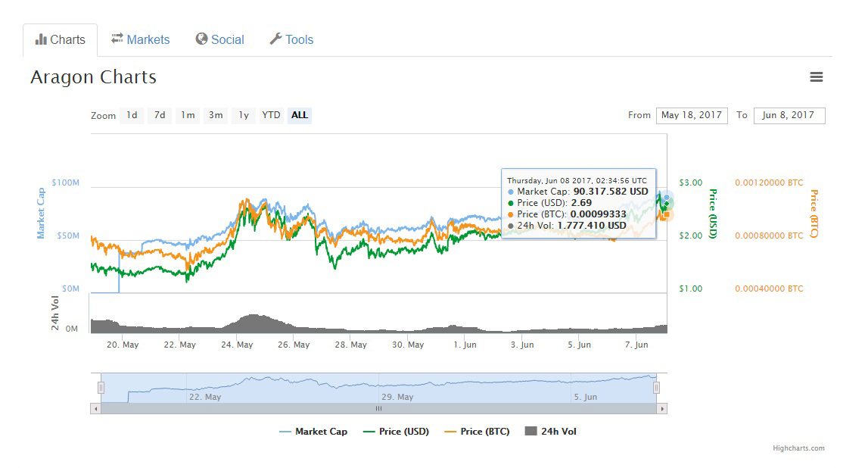Click the left navigator range handle
The image size is (868, 468).
tap(101, 388)
